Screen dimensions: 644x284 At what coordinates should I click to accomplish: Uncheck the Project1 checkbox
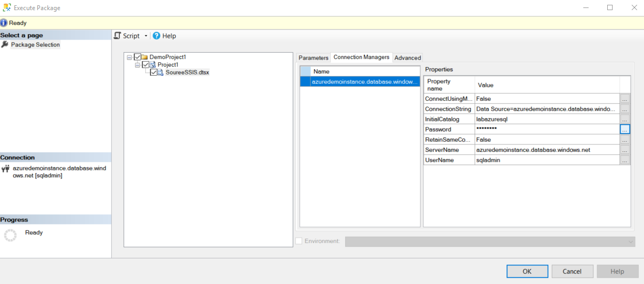pos(145,64)
